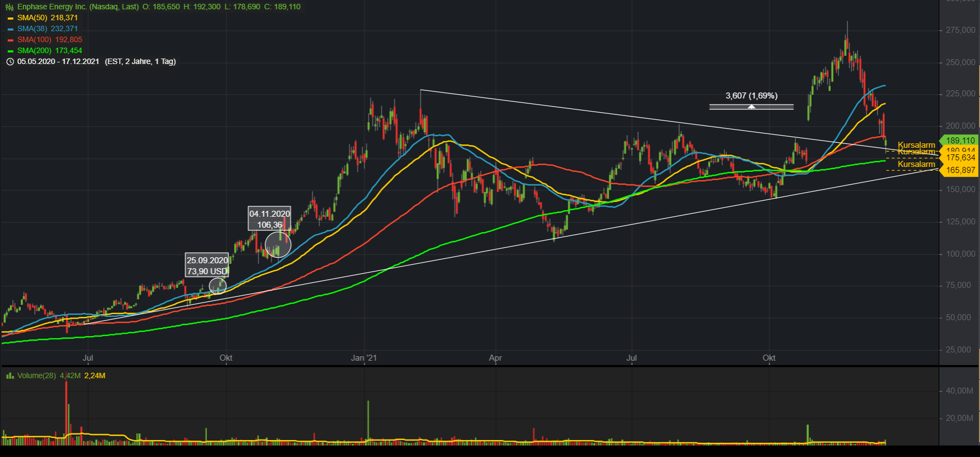Open the Enphase Energy Inc. instrument title

(x=78, y=7)
